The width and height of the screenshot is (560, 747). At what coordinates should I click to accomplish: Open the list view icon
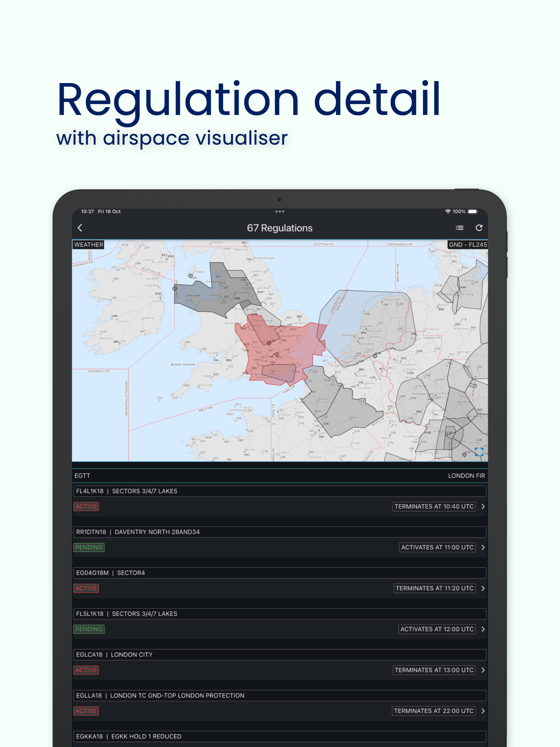tap(459, 228)
